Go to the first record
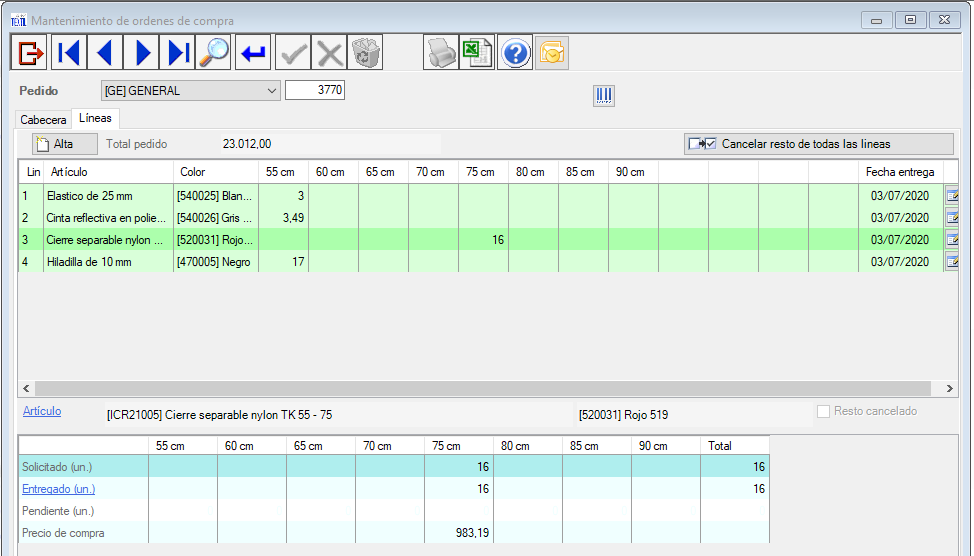This screenshot has width=974, height=556. (x=69, y=52)
